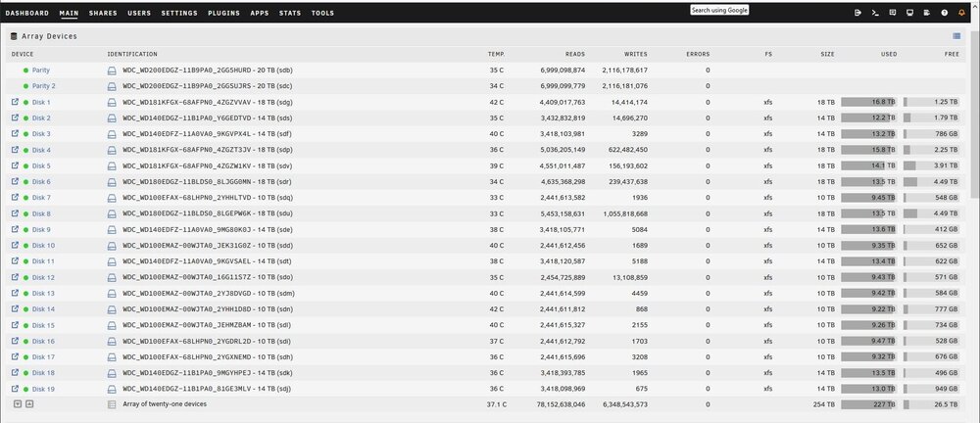Spin up all disks with up-arrow button
This screenshot has height=423, width=980.
pos(29,404)
